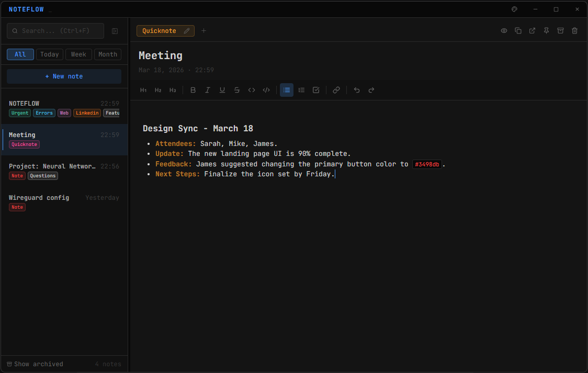Screen dimensions: 588x373
Task: Select the Month filter tab
Action: coord(107,54)
